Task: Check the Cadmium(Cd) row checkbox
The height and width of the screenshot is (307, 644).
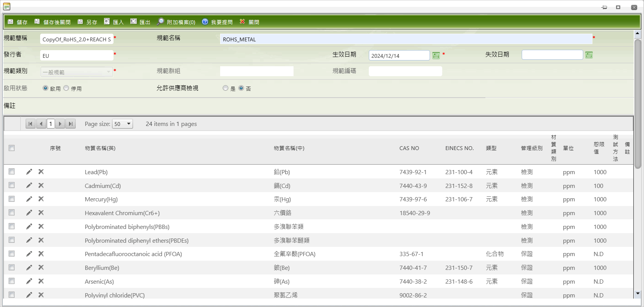Action: 12,185
